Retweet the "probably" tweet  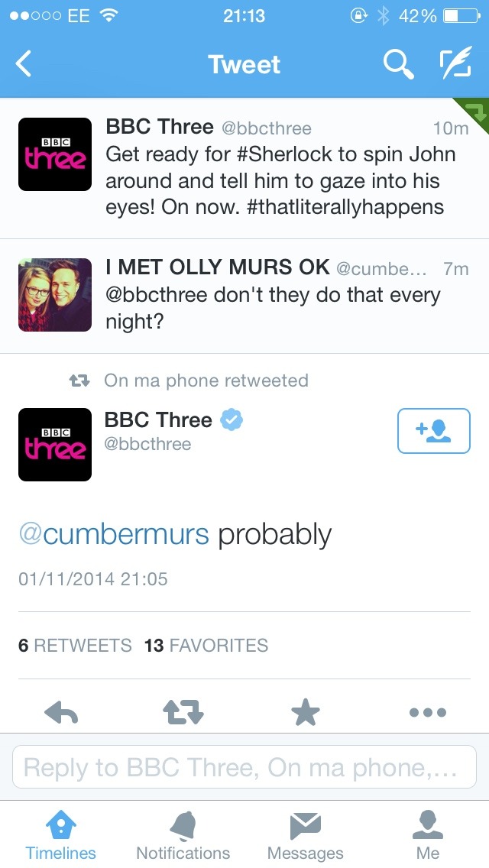coord(183,713)
